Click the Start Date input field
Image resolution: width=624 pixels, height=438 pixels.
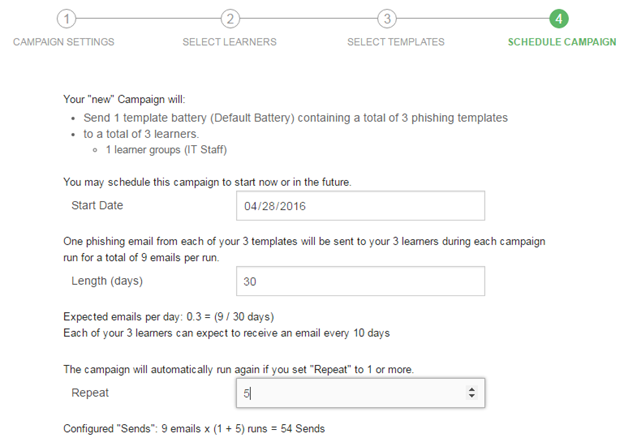coord(360,206)
